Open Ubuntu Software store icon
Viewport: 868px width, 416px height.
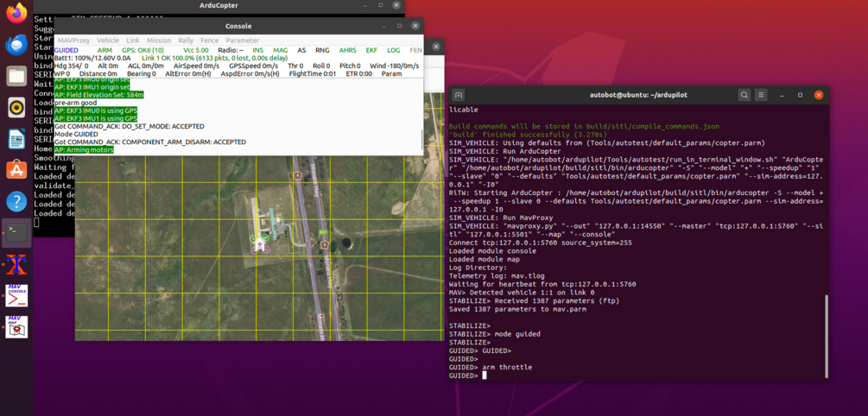[x=16, y=170]
